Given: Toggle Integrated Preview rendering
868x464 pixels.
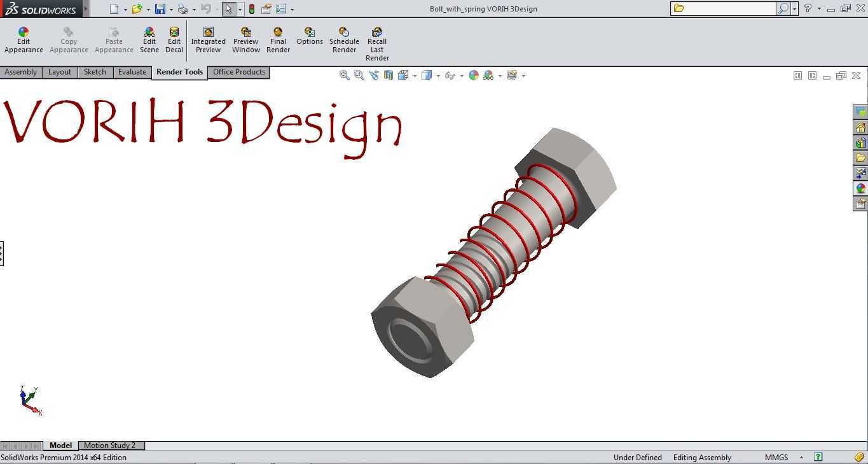Looking at the screenshot, I should (x=208, y=40).
